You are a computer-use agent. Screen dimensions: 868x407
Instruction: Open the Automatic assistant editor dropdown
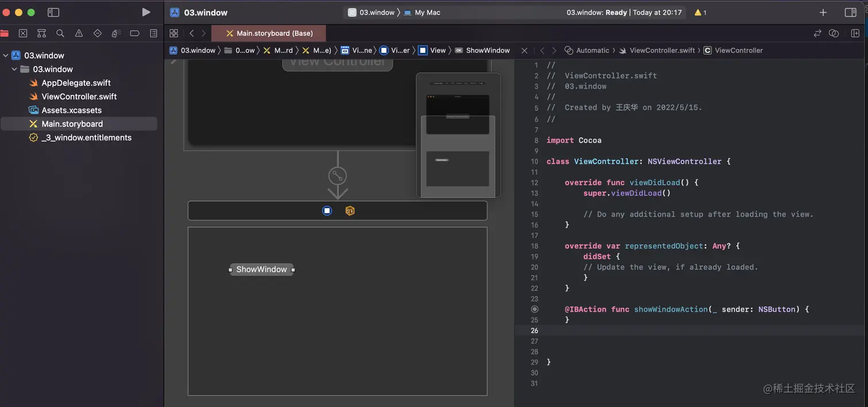pyautogui.click(x=587, y=51)
